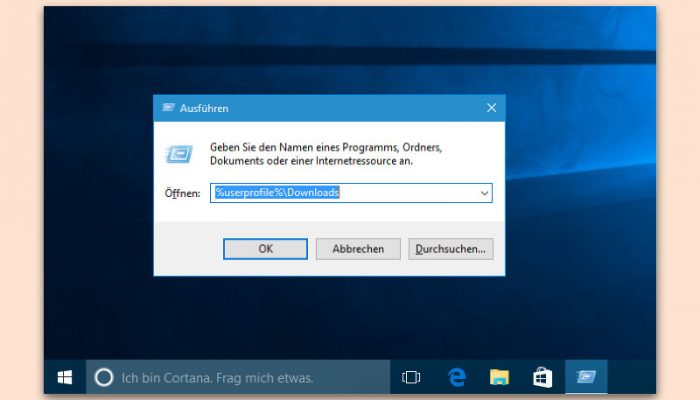This screenshot has width=700, height=400.
Task: Expand the Öffnen combo box dropdown arrow
Action: (484, 193)
